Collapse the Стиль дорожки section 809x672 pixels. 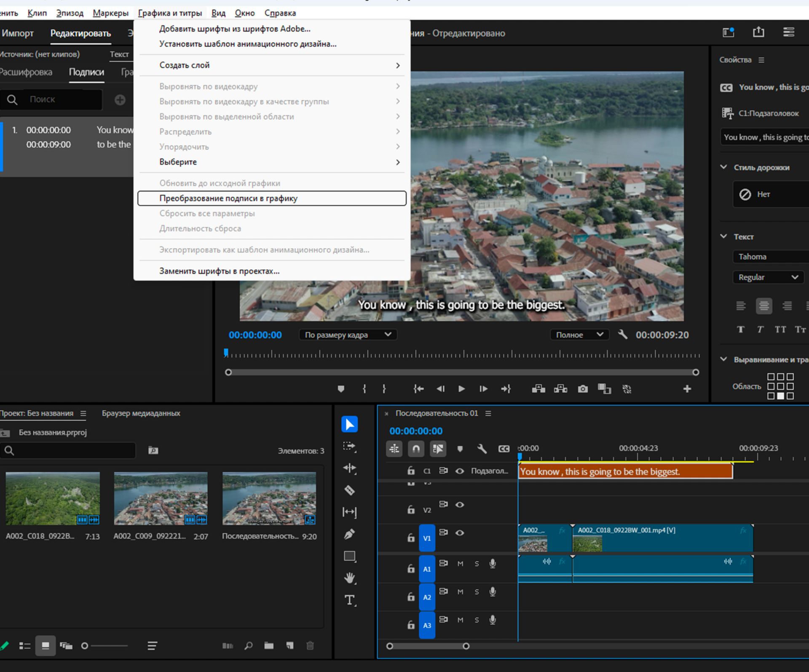pos(723,167)
